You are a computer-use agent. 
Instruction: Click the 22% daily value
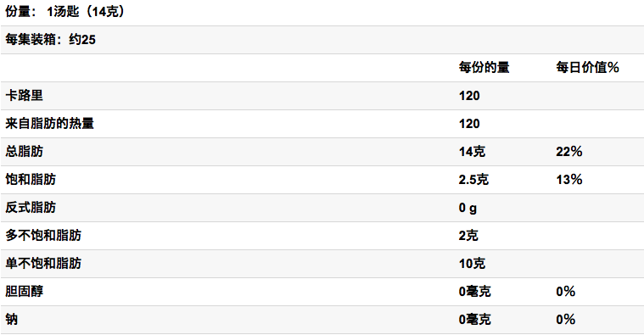pos(569,152)
